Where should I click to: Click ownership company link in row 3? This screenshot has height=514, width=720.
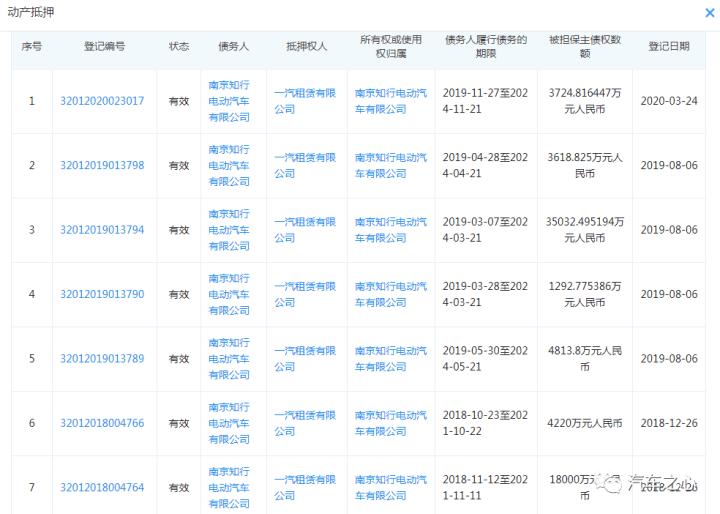(x=391, y=230)
